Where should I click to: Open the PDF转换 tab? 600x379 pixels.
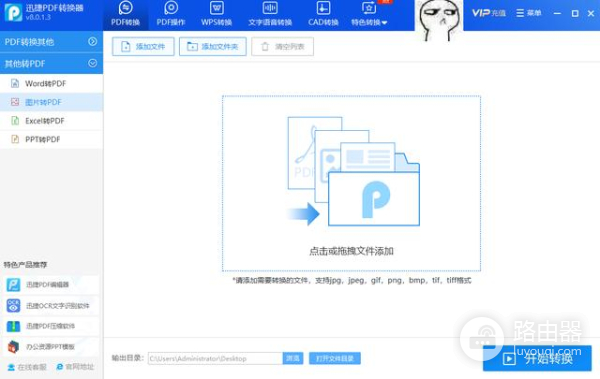[x=126, y=15]
